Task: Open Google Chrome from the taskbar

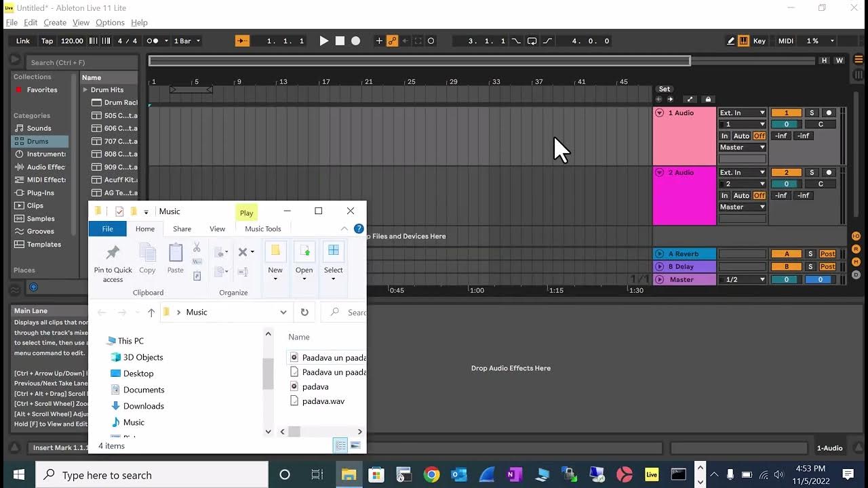Action: [x=431, y=474]
